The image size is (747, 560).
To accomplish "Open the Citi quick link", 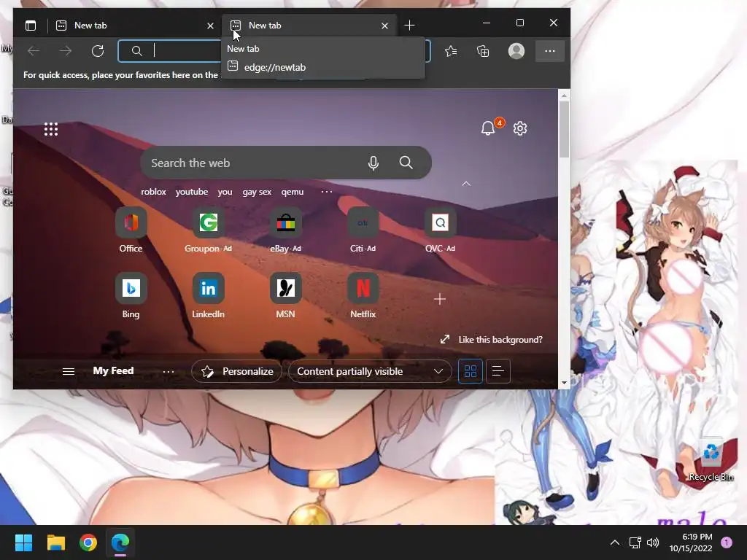I will point(363,230).
